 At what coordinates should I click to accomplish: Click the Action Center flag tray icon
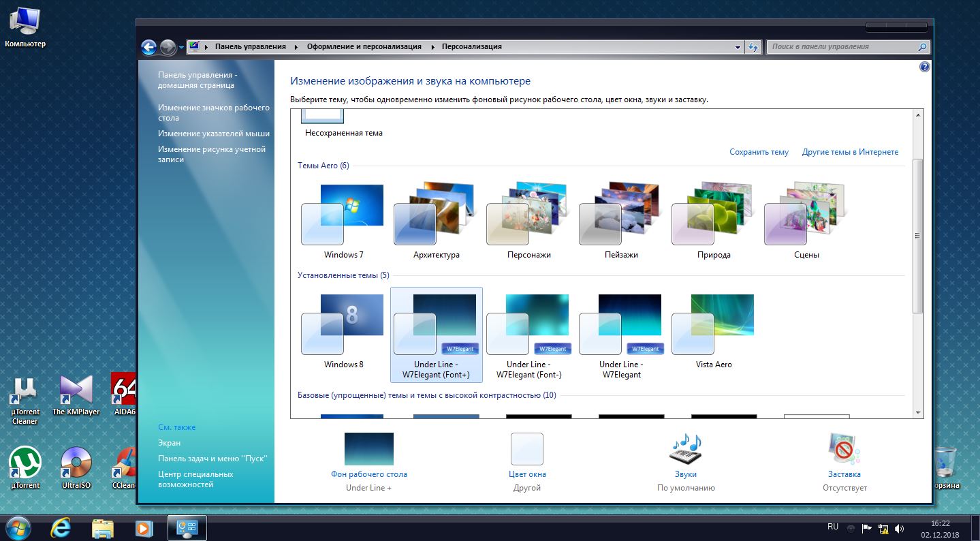click(x=867, y=528)
